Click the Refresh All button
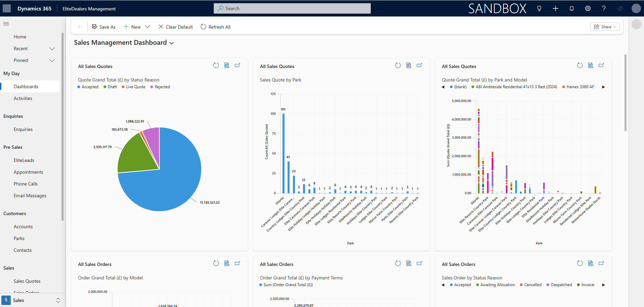644x307 pixels. pyautogui.click(x=216, y=27)
